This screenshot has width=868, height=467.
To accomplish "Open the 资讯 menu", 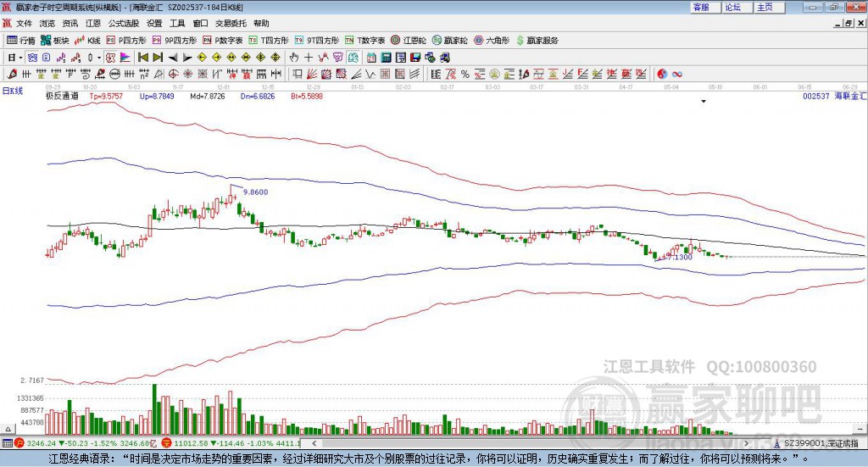I will [70, 23].
